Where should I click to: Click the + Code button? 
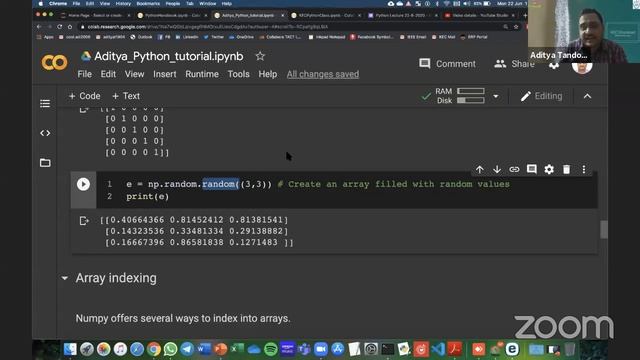(84, 96)
